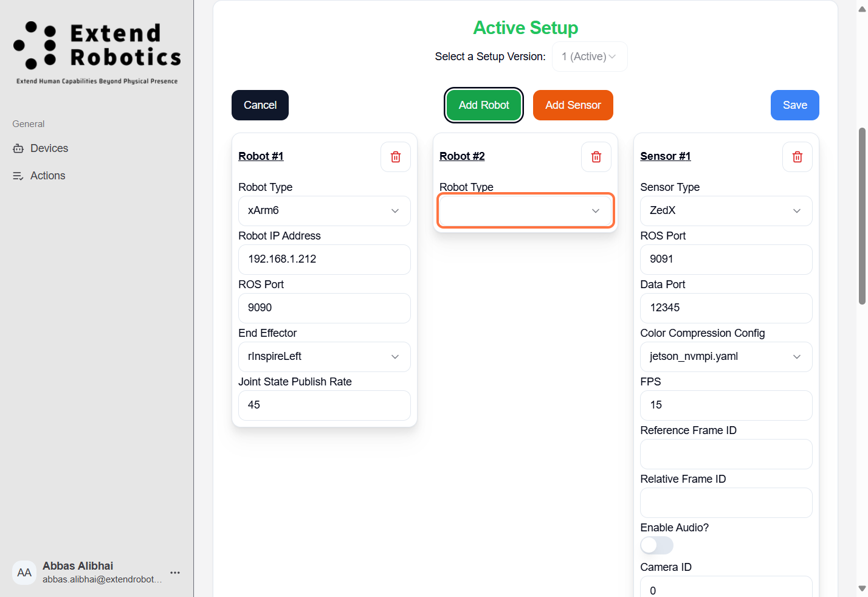Expand the End Effector dropdown
Image resolution: width=868 pixels, height=597 pixels.
325,357
